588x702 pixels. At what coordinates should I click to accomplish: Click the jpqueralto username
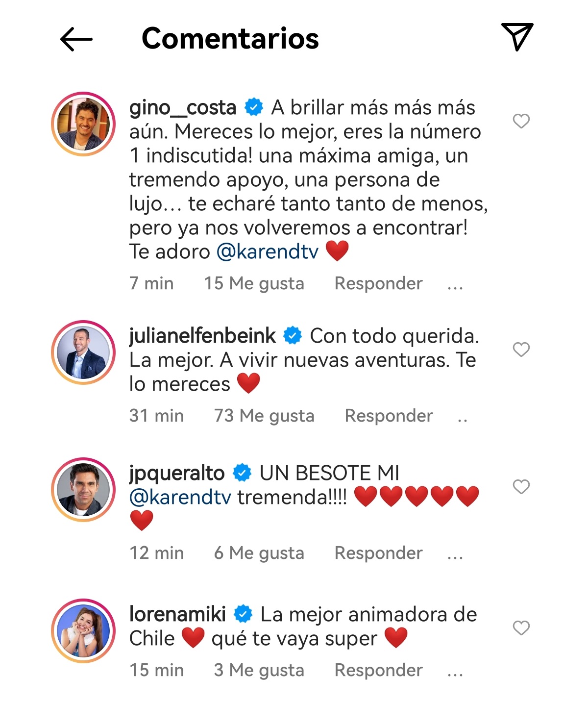[x=176, y=473]
